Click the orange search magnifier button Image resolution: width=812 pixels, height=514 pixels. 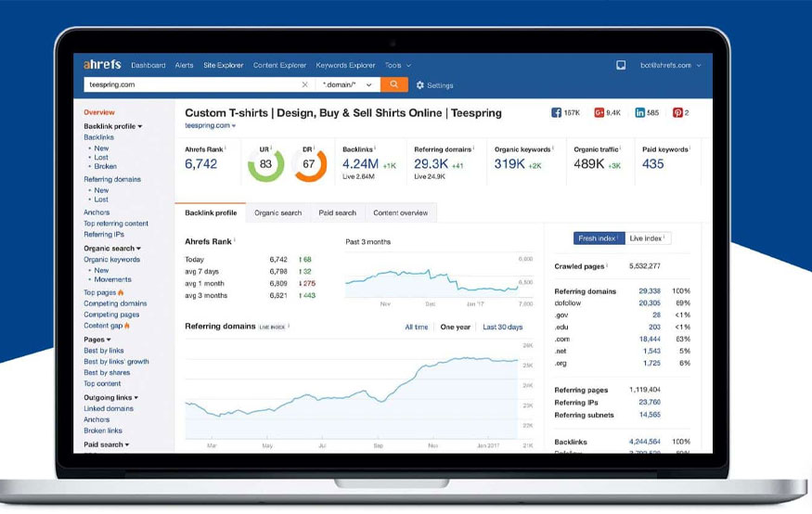pyautogui.click(x=394, y=84)
